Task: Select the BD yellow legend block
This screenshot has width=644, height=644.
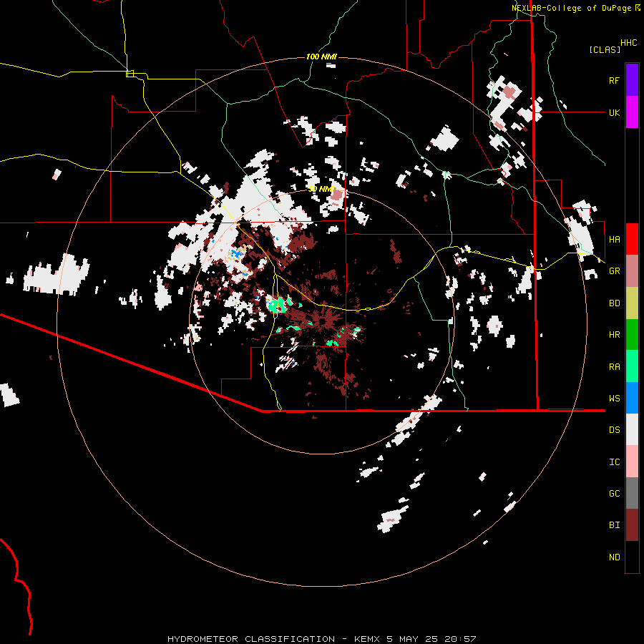Action: [632, 303]
